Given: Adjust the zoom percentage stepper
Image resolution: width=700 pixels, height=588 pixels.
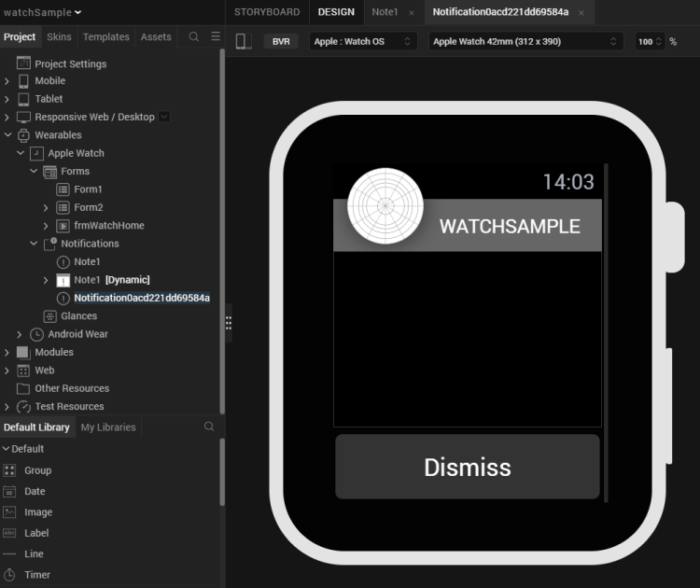Looking at the screenshot, I should (658, 41).
